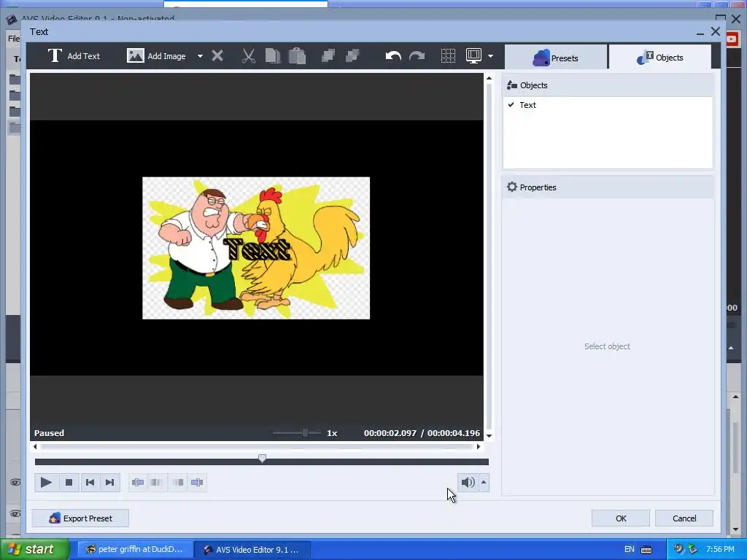Click the 7:56 PM clock
The width and height of the screenshot is (747, 560).
pos(720,549)
